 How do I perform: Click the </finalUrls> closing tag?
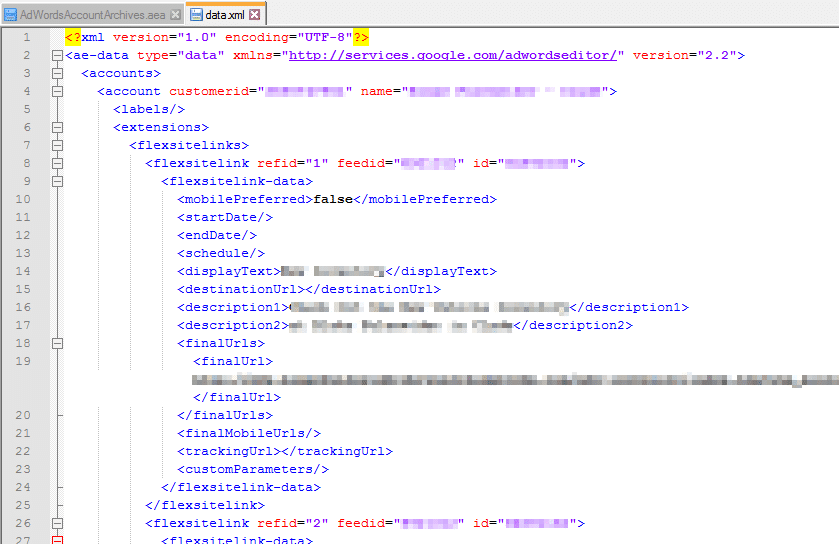pos(225,415)
